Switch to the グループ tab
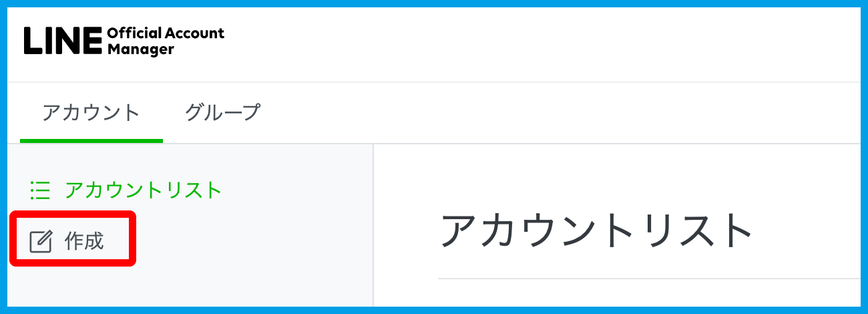The height and width of the screenshot is (314, 868). tap(222, 112)
